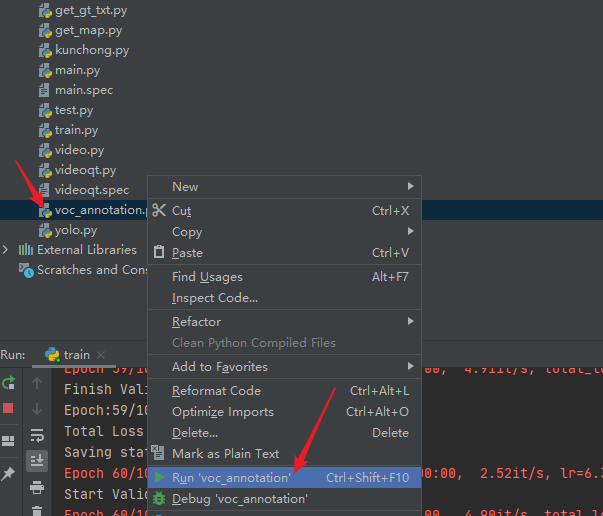Select test.py in the file list
Screen dimensions: 603x516
coord(74,110)
